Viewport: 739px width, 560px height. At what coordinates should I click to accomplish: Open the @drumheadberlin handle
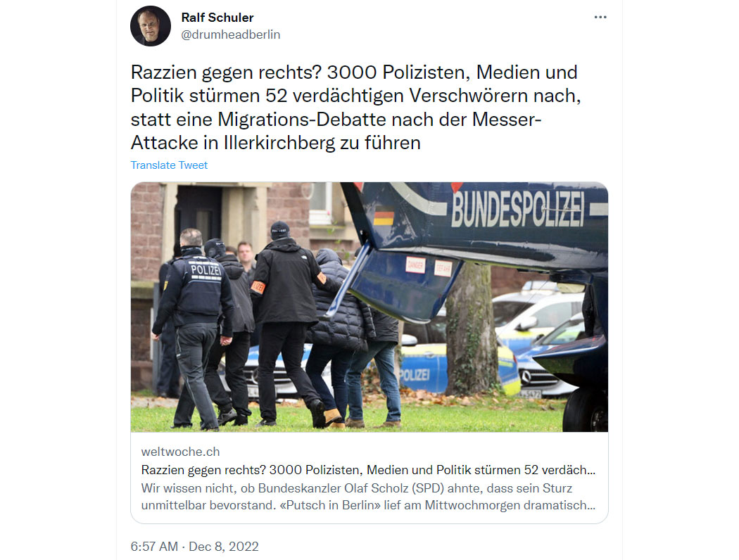tap(230, 34)
